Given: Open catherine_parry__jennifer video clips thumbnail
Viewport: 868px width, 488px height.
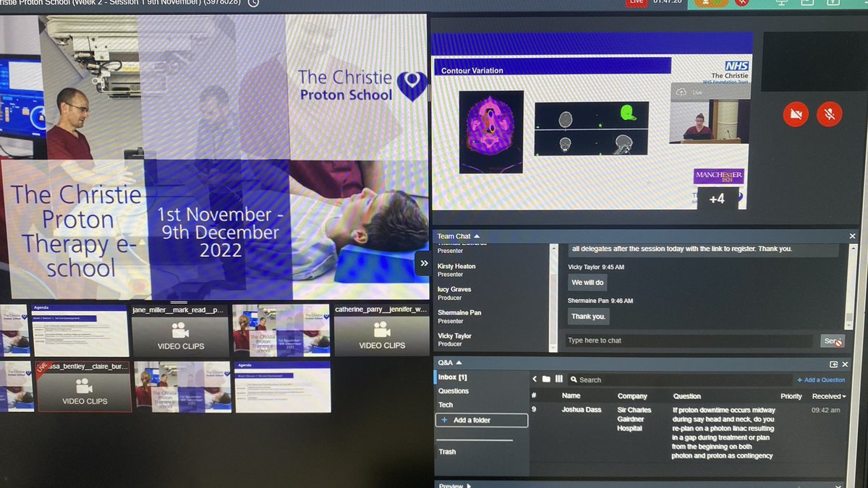Looking at the screenshot, I should [x=382, y=331].
